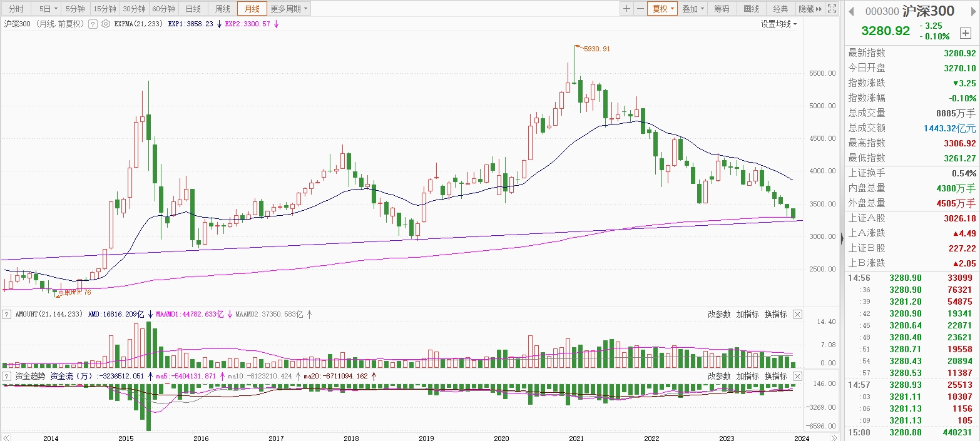
Task: Collapse right quote panel via side arrow
Action: pyautogui.click(x=841, y=237)
